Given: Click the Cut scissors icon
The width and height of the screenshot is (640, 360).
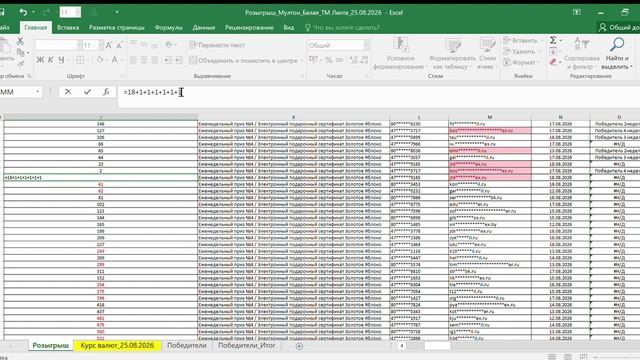Looking at the screenshot, I should point(20,41).
